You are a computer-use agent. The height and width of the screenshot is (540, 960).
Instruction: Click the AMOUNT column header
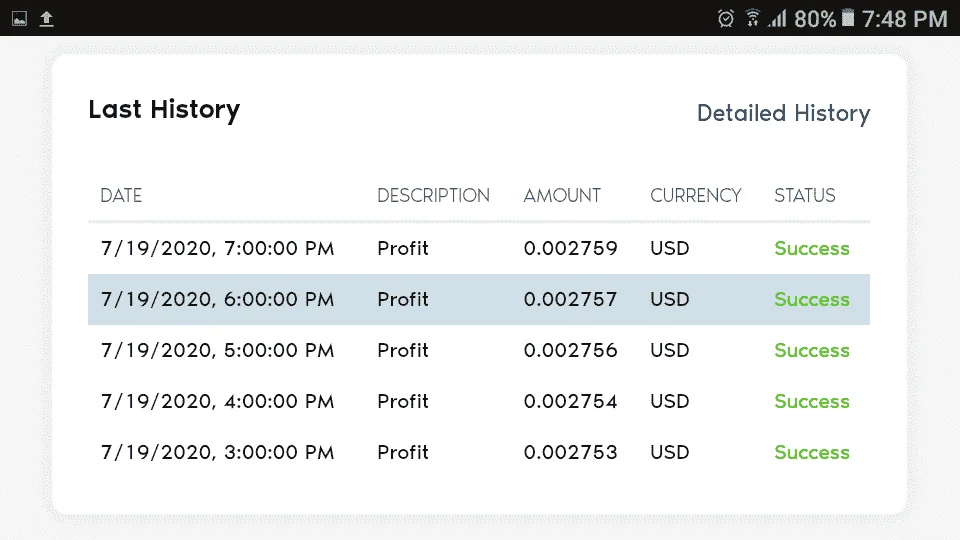pos(562,195)
